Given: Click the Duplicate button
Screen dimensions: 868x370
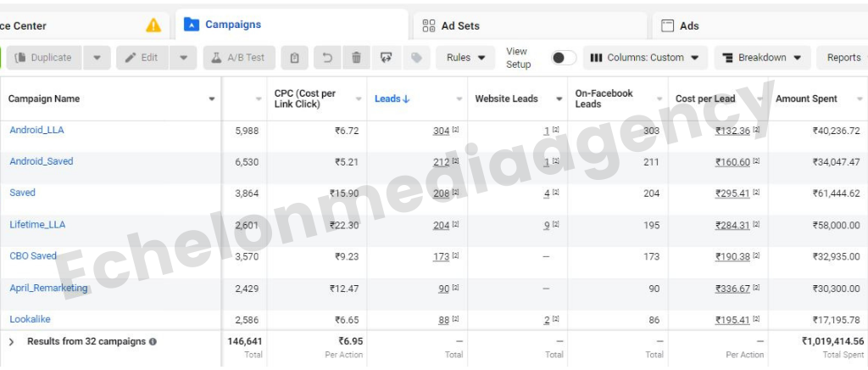Looking at the screenshot, I should tap(44, 58).
